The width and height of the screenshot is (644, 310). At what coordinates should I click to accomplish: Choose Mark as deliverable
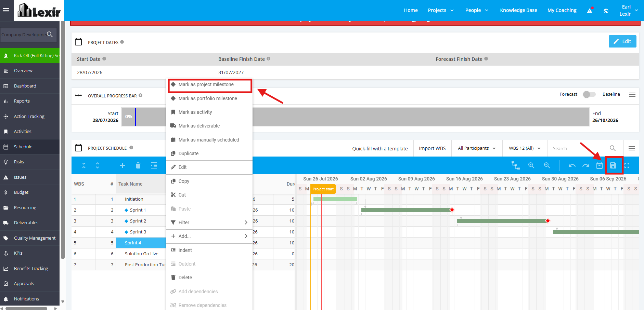[209, 126]
